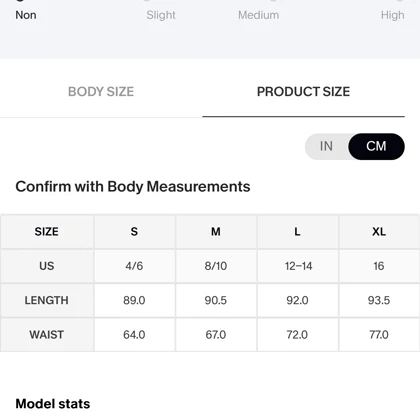Select the CM unit option
The width and height of the screenshot is (420, 420).
pyautogui.click(x=376, y=146)
